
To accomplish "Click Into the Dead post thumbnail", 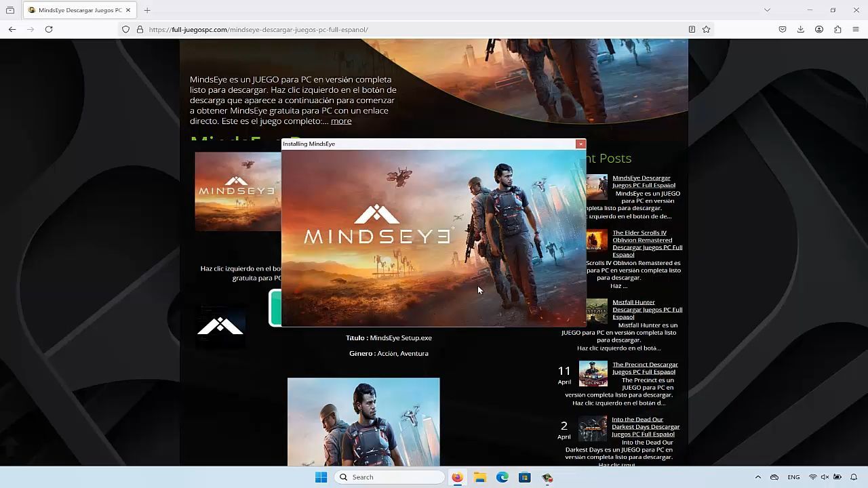I will click(x=593, y=428).
